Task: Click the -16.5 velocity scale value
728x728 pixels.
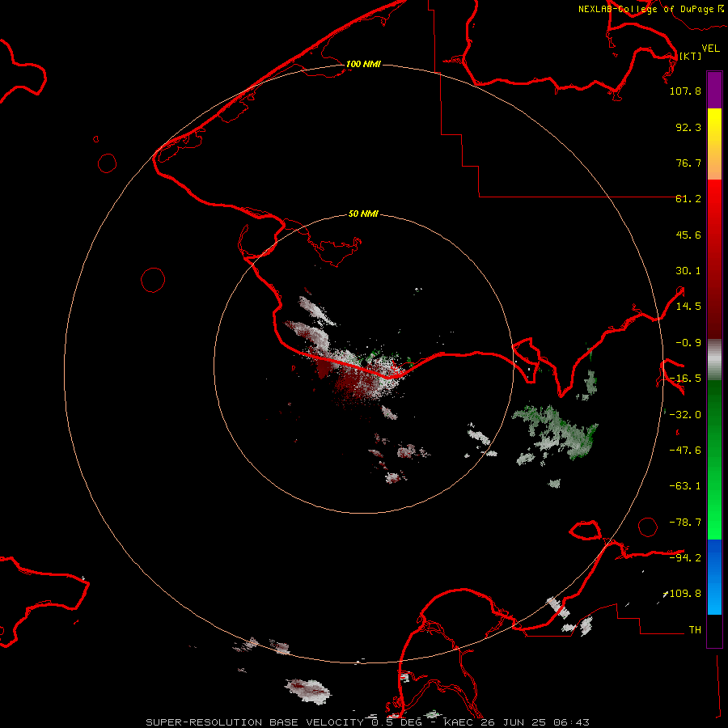Action: [685, 379]
